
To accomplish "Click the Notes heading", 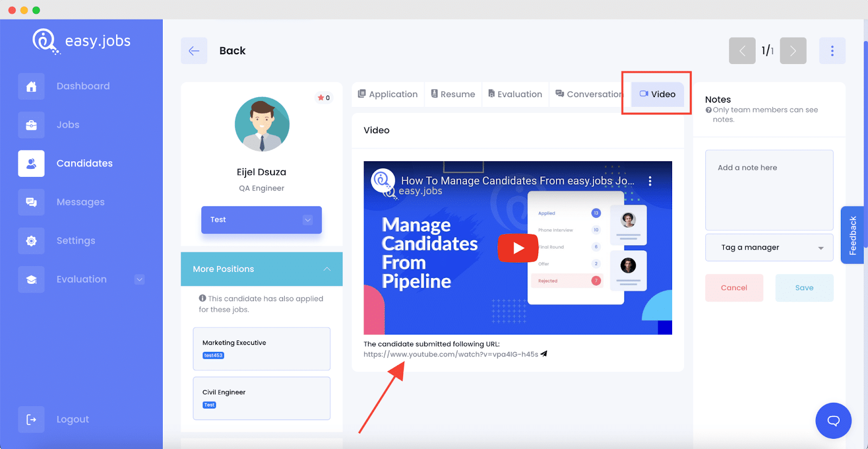I will point(718,99).
